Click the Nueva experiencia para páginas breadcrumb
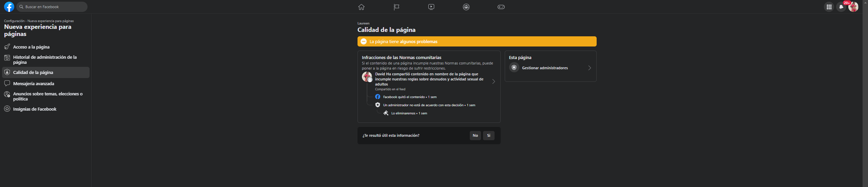This screenshot has height=187, width=868. pos(51,21)
